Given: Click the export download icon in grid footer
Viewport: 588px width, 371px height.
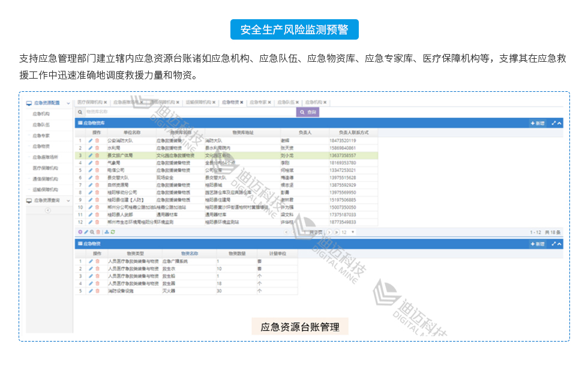Looking at the screenshot, I should (x=107, y=232).
